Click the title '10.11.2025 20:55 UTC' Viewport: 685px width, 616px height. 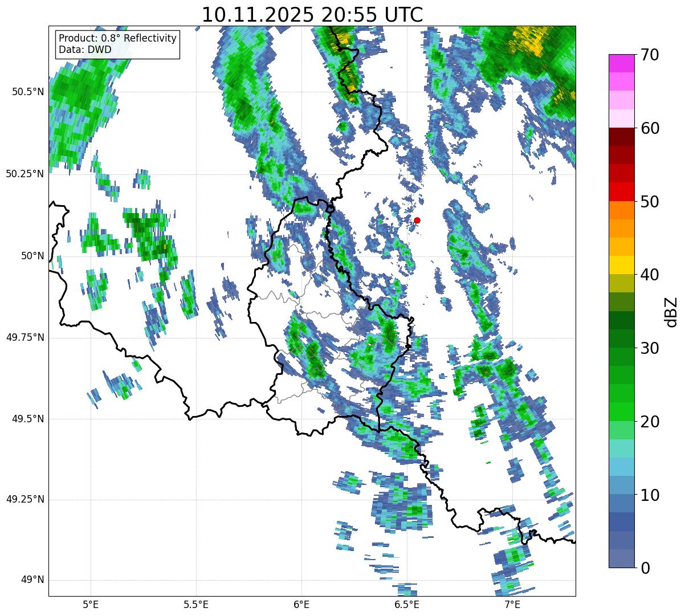[312, 14]
